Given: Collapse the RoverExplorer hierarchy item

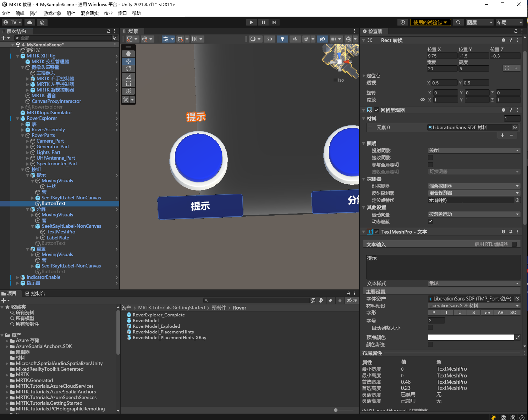Looking at the screenshot, I should tap(17, 118).
